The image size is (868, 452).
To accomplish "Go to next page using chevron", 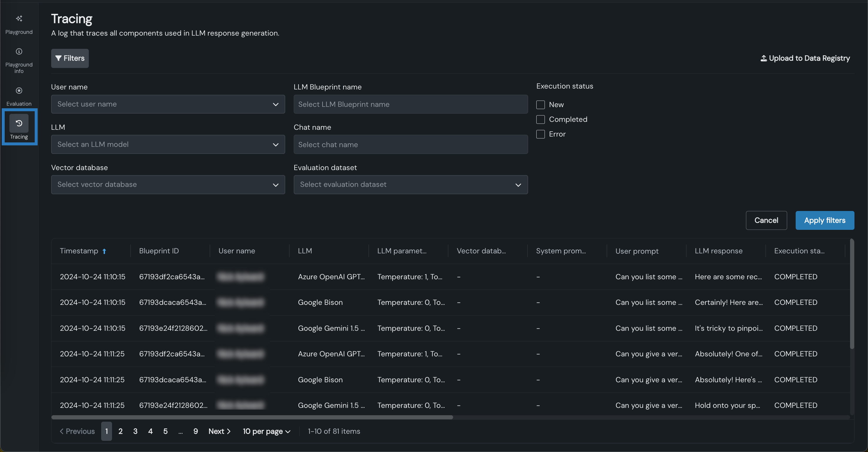I will click(228, 431).
